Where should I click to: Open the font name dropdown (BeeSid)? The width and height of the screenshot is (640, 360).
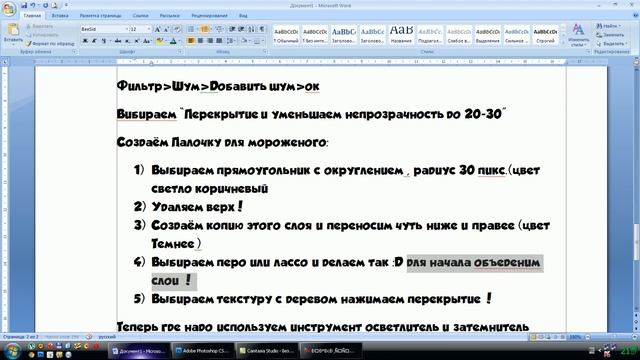(126, 29)
